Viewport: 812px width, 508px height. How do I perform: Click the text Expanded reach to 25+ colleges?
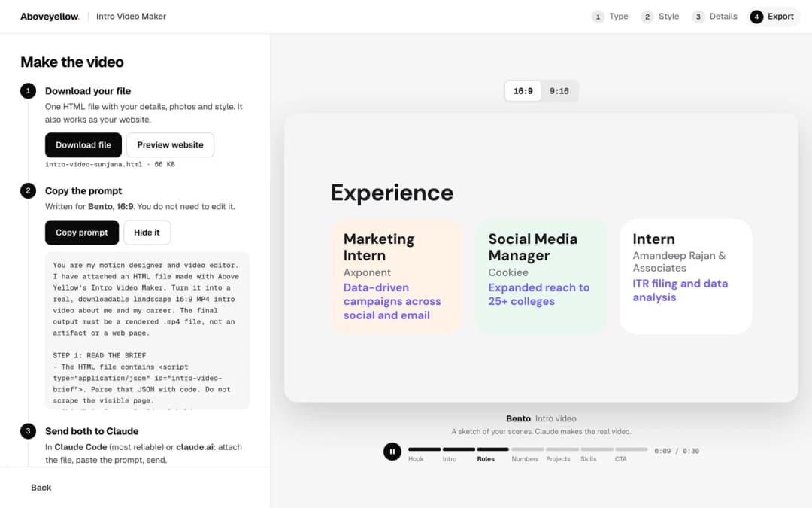point(538,294)
